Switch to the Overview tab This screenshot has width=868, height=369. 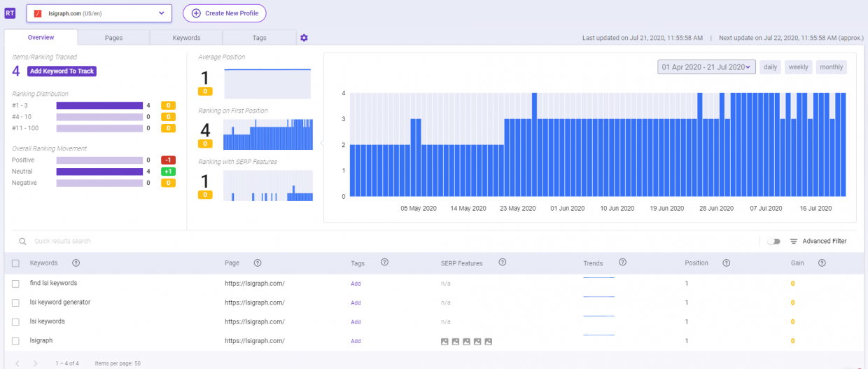(41, 38)
